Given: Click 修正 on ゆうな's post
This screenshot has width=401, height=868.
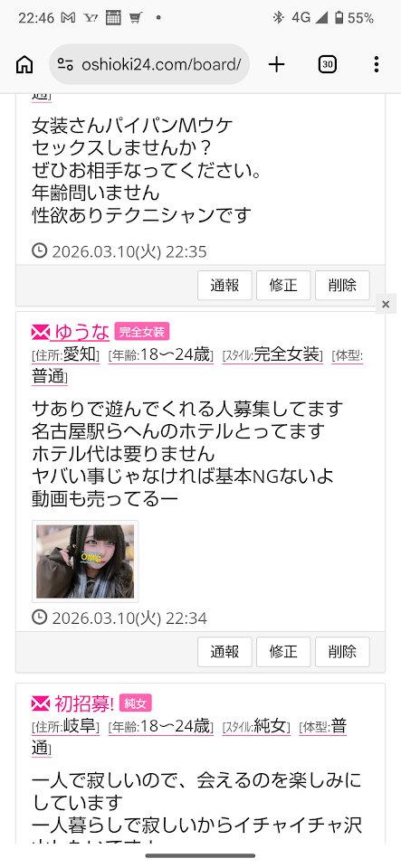Looking at the screenshot, I should 283,652.
